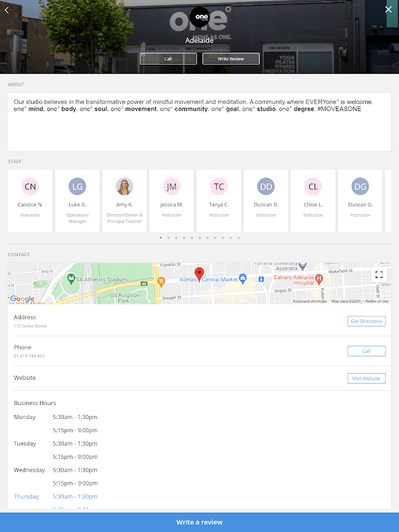Open Jessica M. avatar JM

pyautogui.click(x=172, y=186)
